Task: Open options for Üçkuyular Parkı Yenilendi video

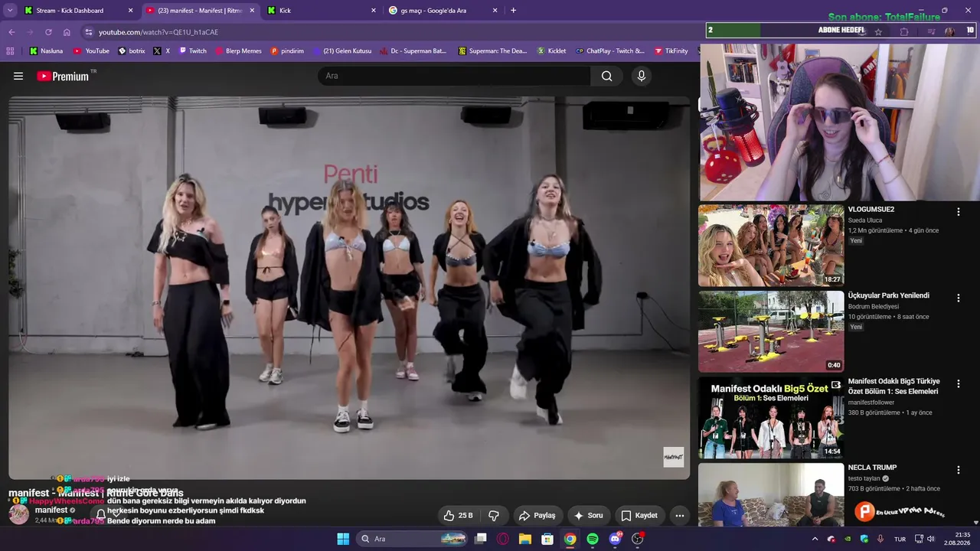Action: coord(959,298)
